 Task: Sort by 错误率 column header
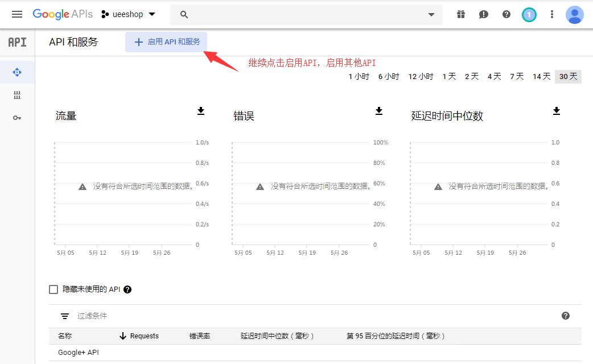(199, 336)
